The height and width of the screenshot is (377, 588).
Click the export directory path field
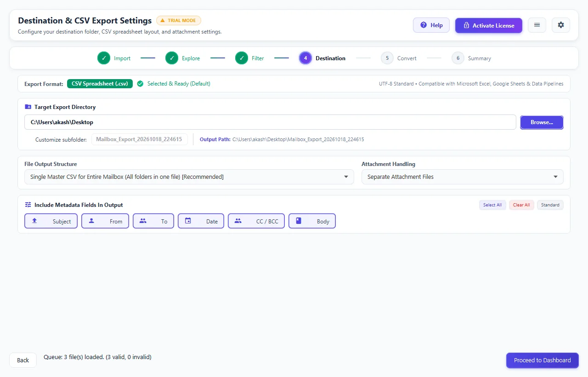[270, 122]
